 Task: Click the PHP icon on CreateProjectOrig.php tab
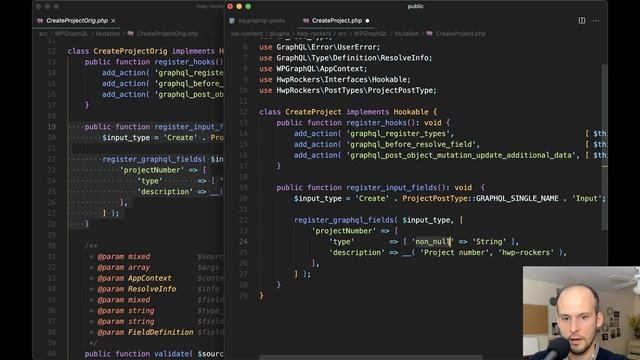point(40,21)
